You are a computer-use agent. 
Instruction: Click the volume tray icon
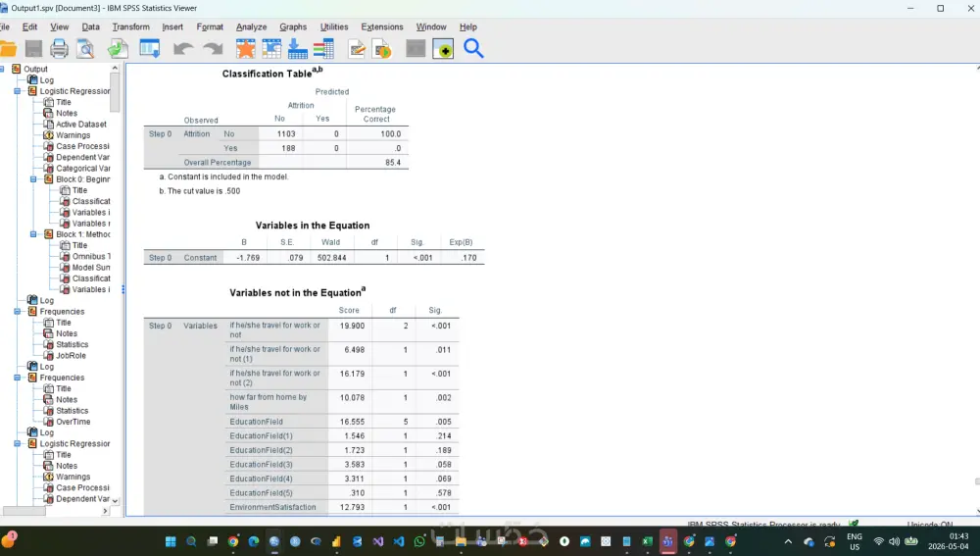(895, 541)
